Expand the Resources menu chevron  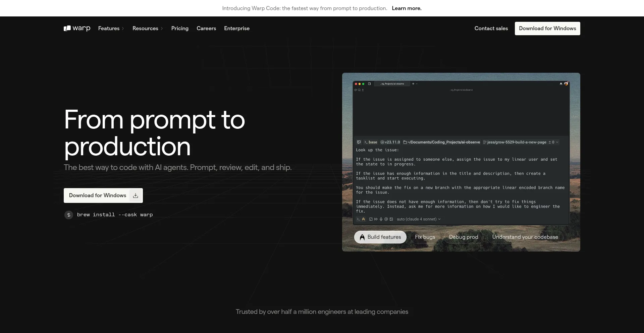pyautogui.click(x=162, y=29)
